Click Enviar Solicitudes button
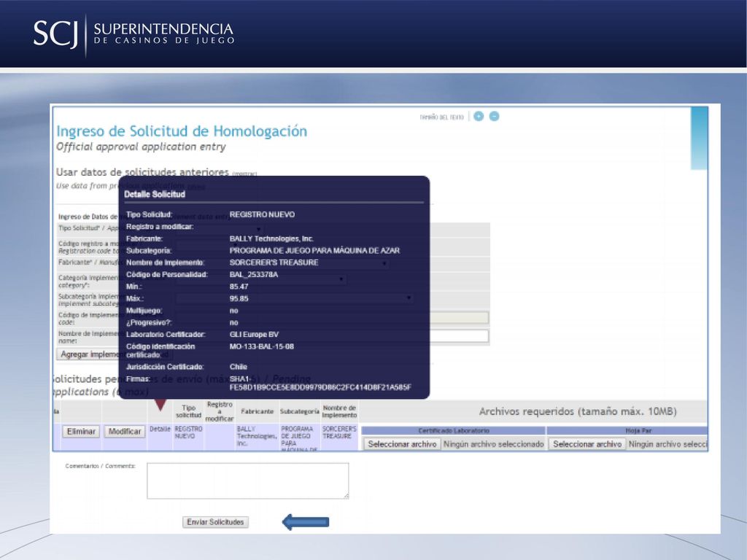 point(215,522)
